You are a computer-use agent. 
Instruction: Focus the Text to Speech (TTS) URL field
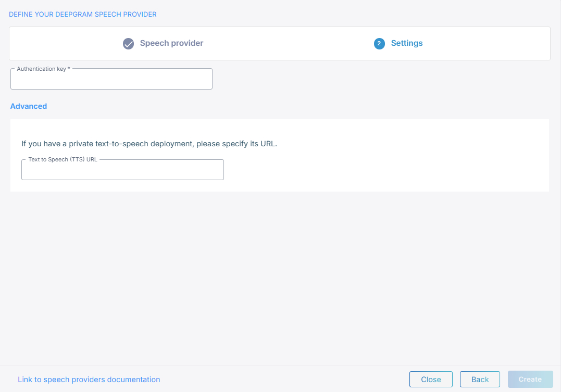tap(123, 170)
